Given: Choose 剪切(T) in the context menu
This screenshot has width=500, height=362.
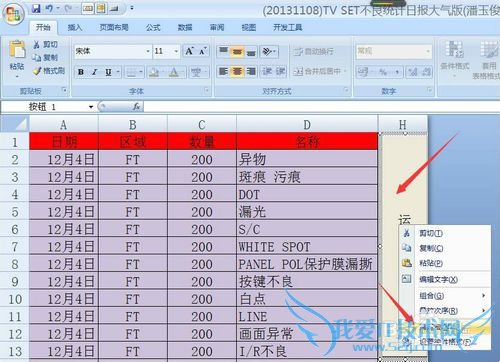Looking at the screenshot, I should point(445,233).
